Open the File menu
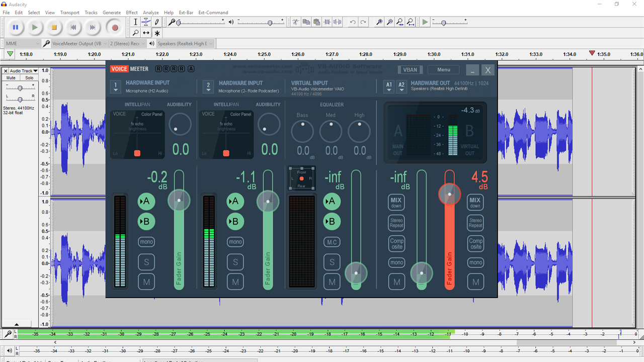Screen dimensions: 644x362 [x=6, y=13]
